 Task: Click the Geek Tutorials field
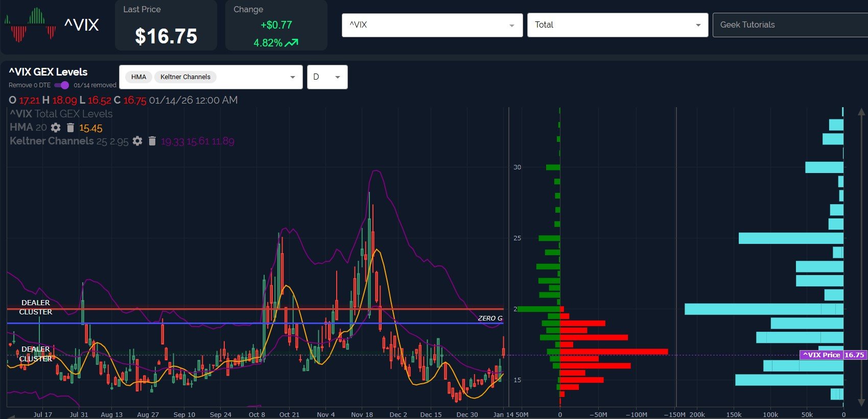point(790,25)
